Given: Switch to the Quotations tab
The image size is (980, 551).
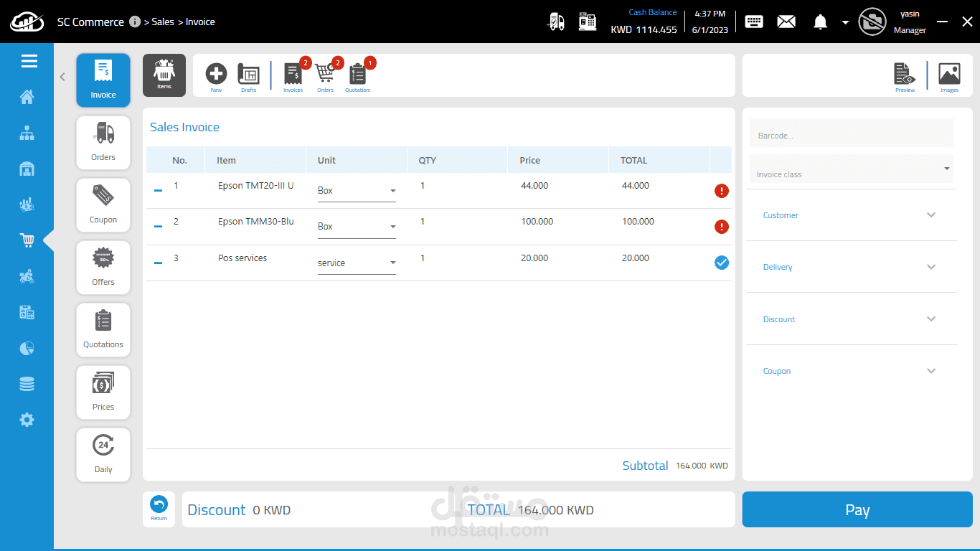Looking at the screenshot, I should [103, 330].
